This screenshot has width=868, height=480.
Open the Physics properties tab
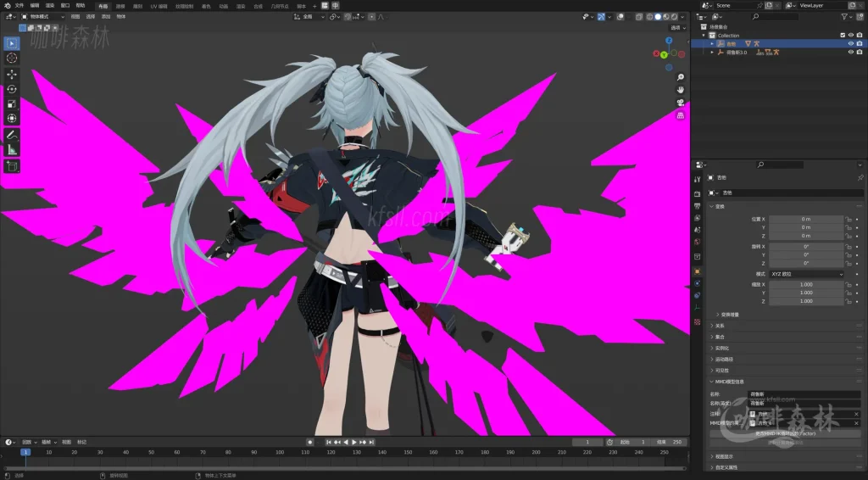coord(697,283)
